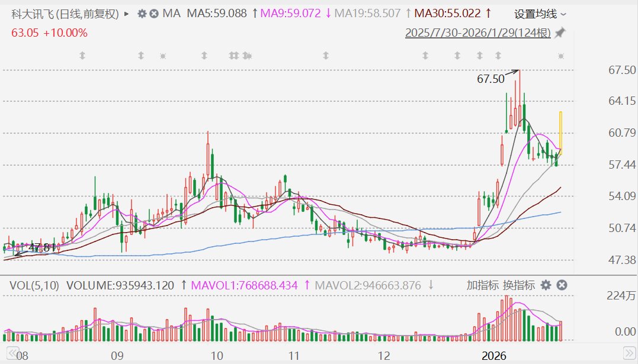Select the MA19:58.507 legend entry
Image resolution: width=638 pixels, height=364 pixels.
[x=372, y=14]
